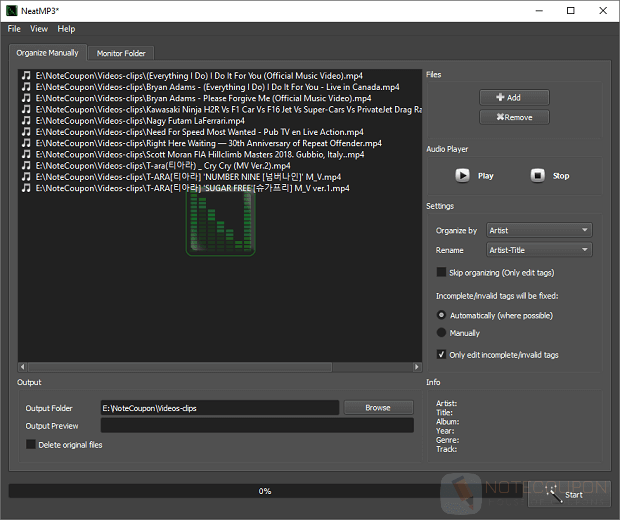The image size is (620, 520).
Task: Click music note icon of Kawasaki Ninja row
Action: (x=26, y=109)
